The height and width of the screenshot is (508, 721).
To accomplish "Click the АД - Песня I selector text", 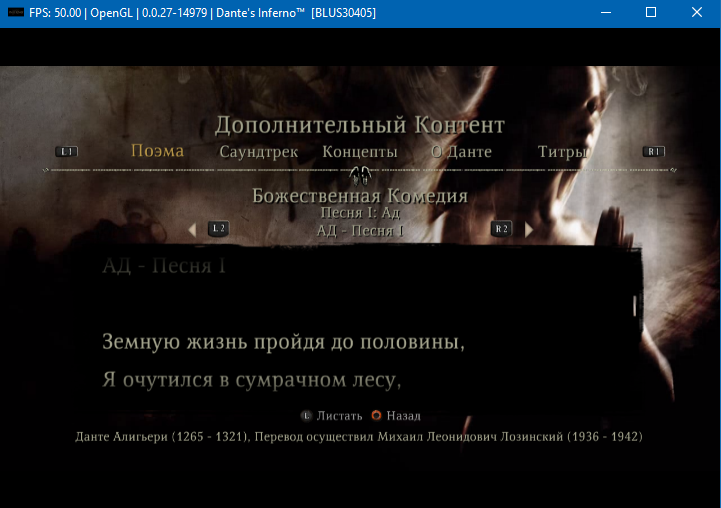I will tap(360, 230).
